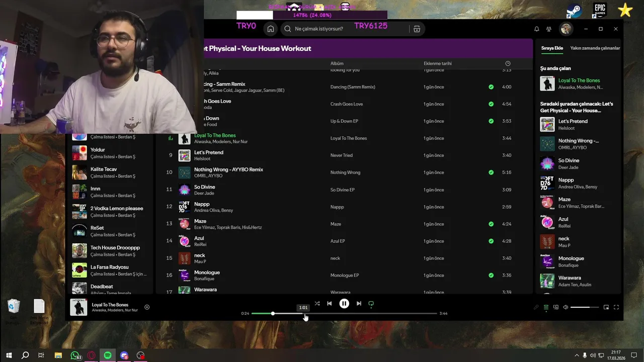Open OBS Studio from the taskbar
Screen dimensions: 644x362
coord(140,355)
